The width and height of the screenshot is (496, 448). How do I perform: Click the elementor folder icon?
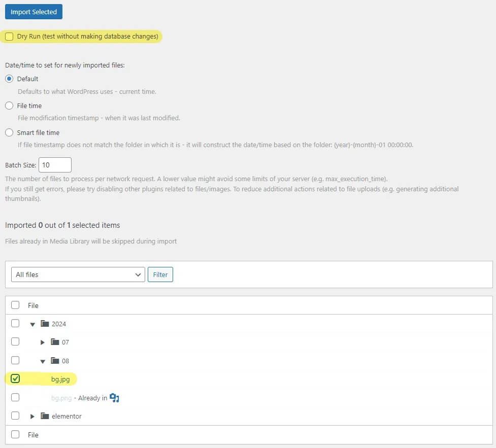click(x=45, y=416)
